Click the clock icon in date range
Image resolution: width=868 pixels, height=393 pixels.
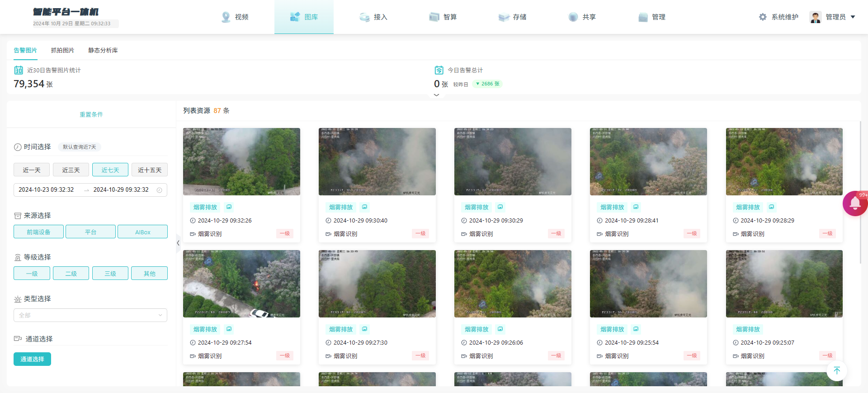159,190
